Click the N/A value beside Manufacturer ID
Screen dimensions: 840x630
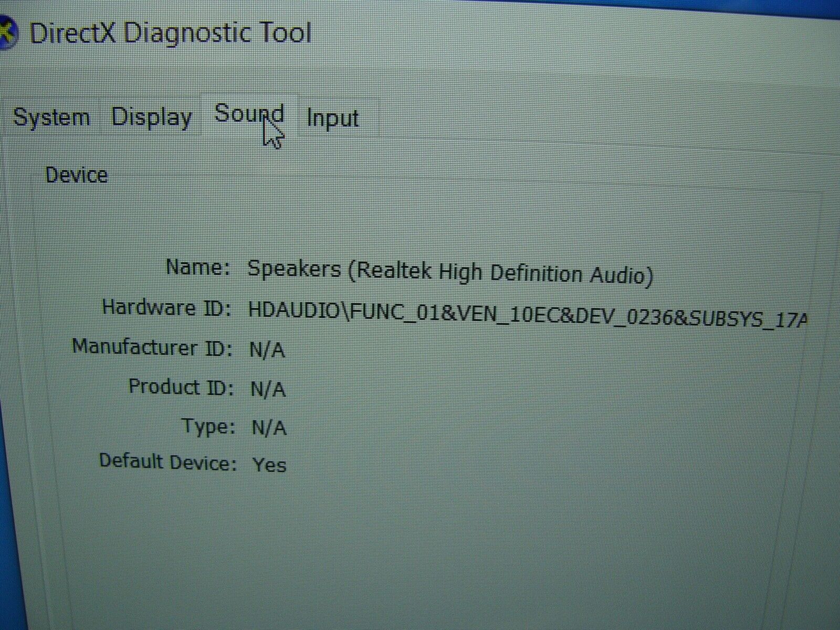(267, 350)
